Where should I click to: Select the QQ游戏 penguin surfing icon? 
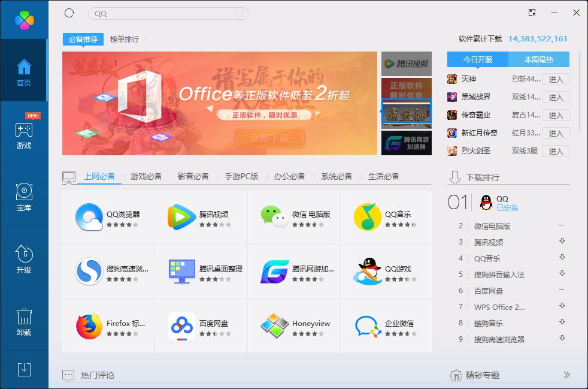coord(368,272)
